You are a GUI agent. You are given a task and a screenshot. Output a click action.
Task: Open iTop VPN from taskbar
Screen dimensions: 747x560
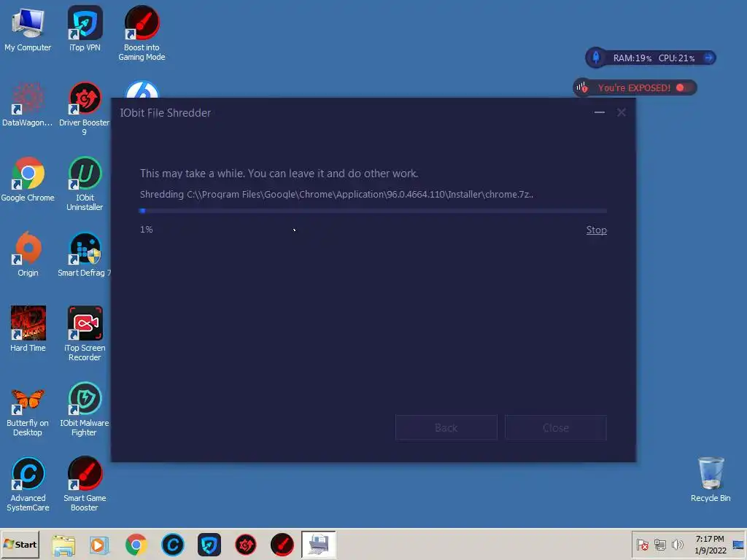tap(209, 545)
